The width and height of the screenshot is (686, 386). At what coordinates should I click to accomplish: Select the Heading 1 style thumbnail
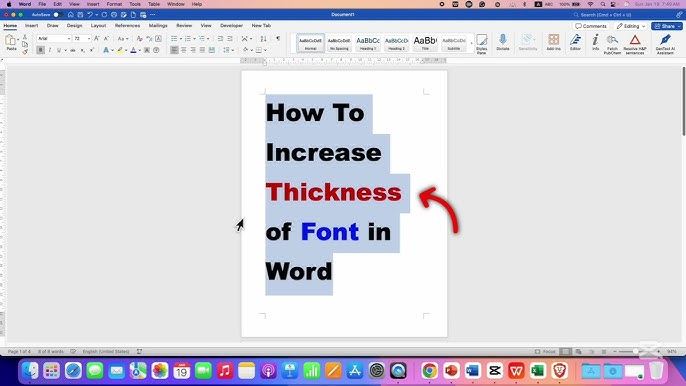[x=368, y=43]
